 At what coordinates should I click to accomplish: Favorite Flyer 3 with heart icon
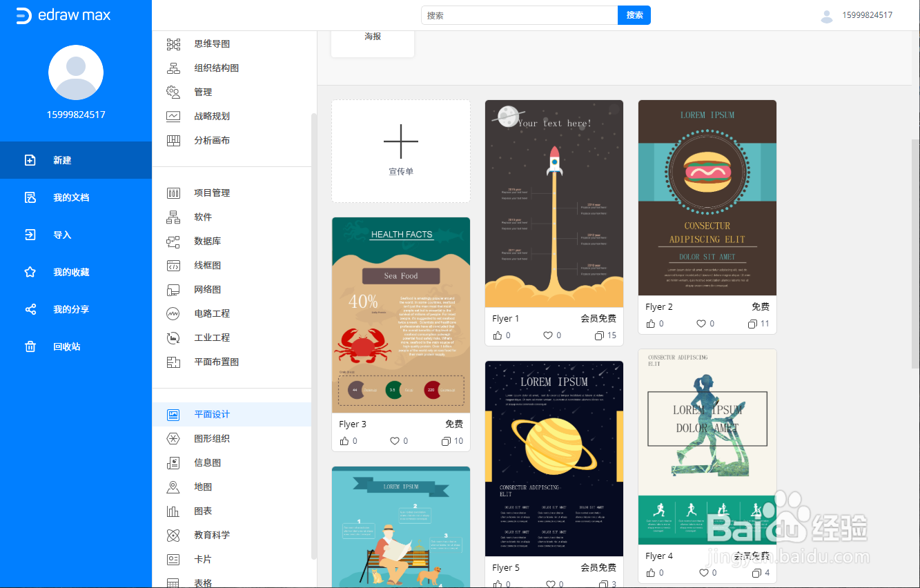tap(395, 441)
